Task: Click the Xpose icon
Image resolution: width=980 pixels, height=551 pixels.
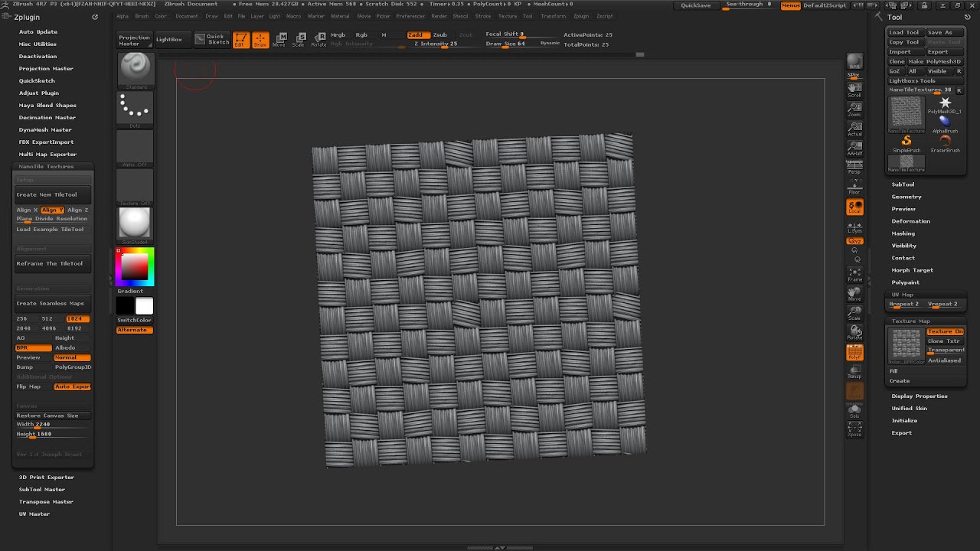Action: [x=854, y=429]
